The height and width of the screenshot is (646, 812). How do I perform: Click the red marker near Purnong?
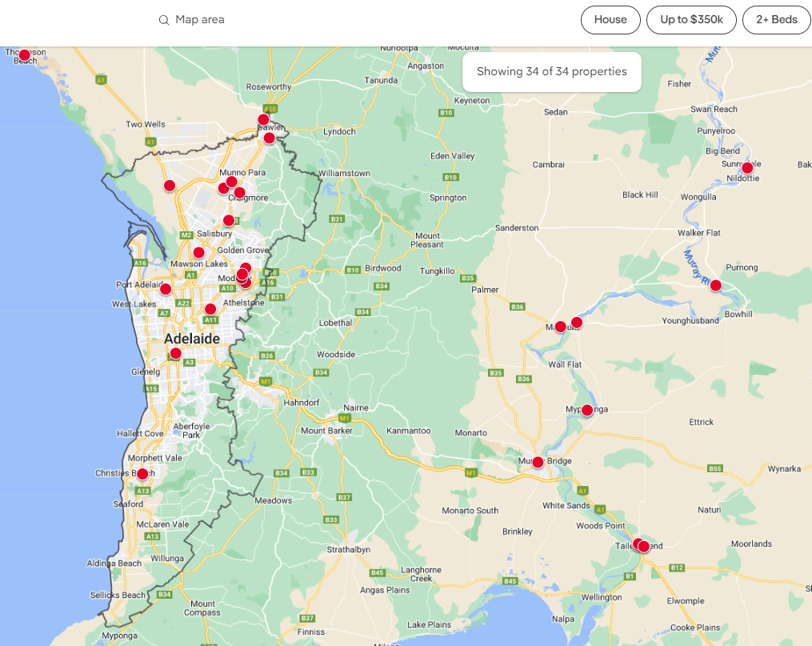[x=715, y=286]
